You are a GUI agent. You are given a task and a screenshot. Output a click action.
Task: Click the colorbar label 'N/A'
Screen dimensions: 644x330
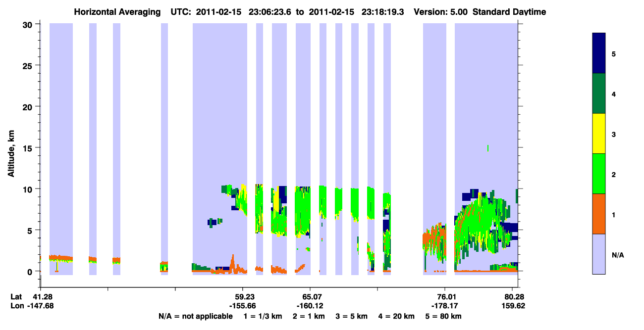click(617, 255)
